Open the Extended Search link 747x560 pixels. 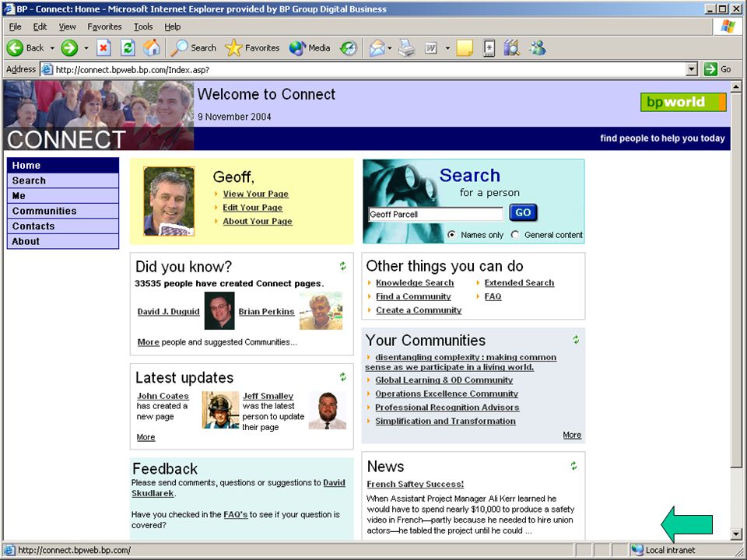pyautogui.click(x=519, y=283)
